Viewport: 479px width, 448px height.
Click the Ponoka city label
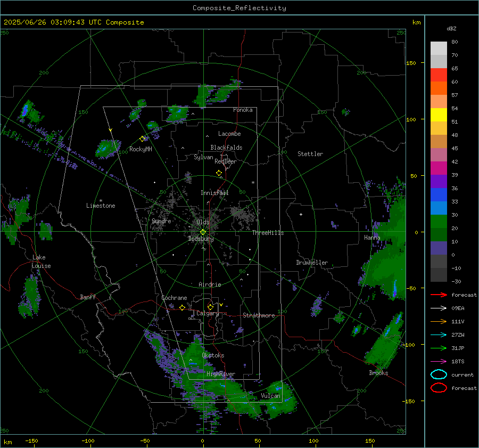pyautogui.click(x=243, y=110)
